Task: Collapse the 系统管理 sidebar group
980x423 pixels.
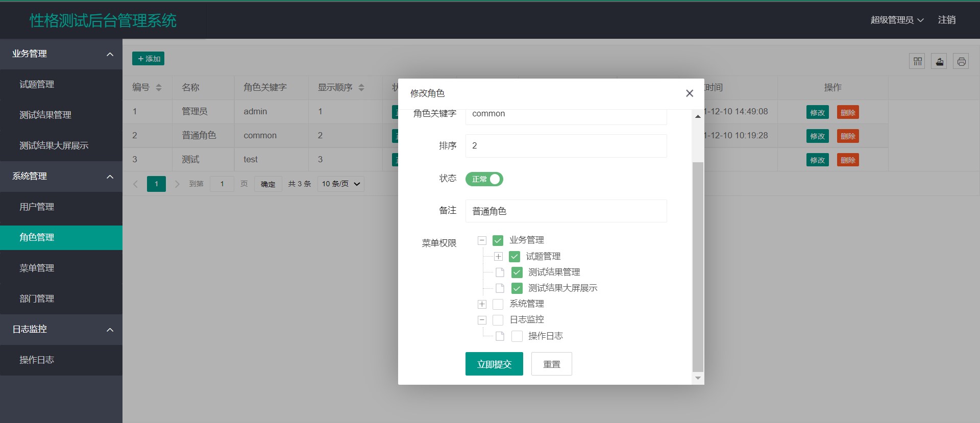Action: (61, 177)
